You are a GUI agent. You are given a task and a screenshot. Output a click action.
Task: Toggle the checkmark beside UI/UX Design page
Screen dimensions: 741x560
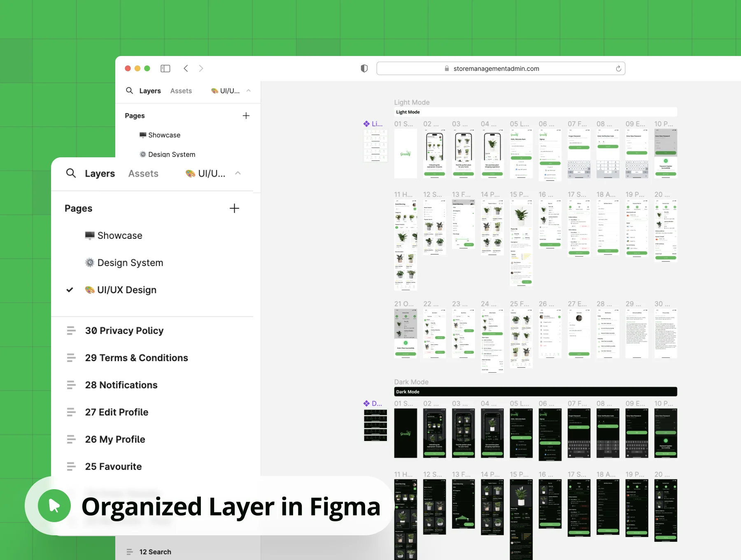click(x=70, y=290)
